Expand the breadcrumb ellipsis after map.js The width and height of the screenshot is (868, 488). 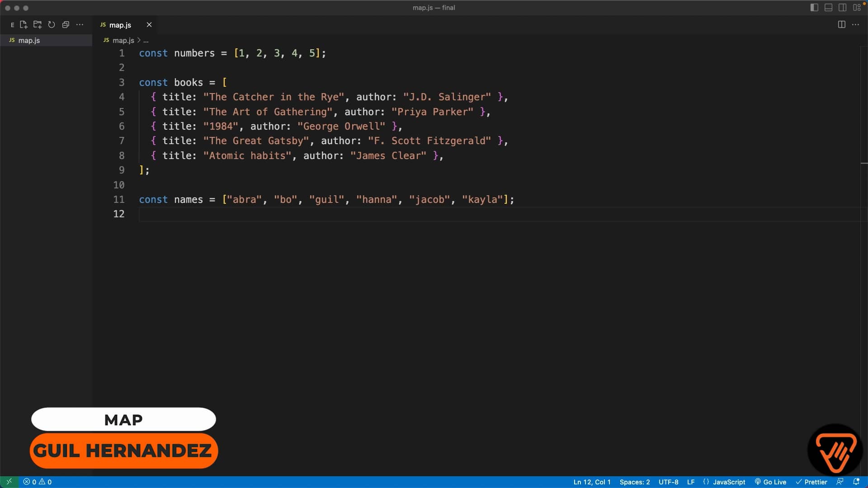(x=146, y=41)
